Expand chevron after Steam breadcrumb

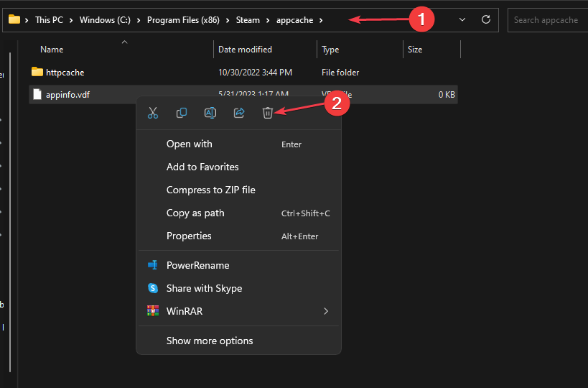268,20
